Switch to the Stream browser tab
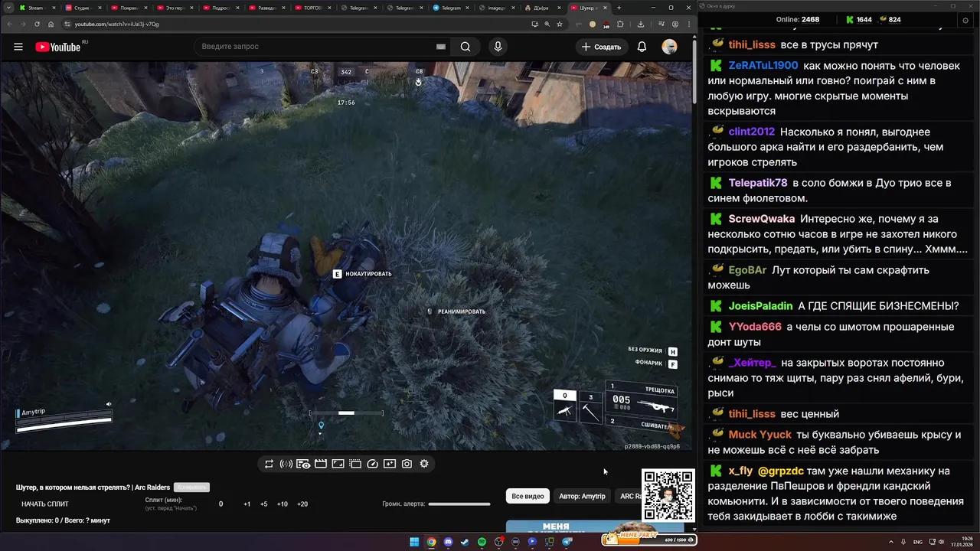The width and height of the screenshot is (980, 551). pyautogui.click(x=35, y=8)
